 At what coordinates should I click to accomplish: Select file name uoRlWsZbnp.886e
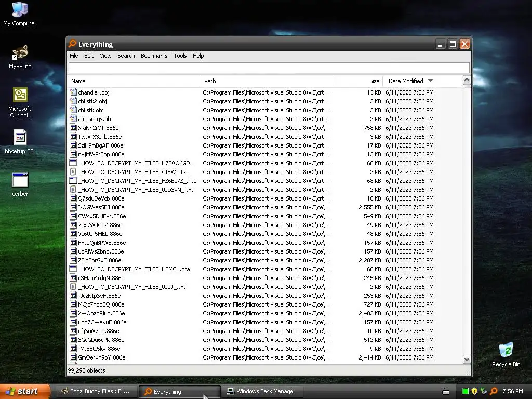(101, 251)
